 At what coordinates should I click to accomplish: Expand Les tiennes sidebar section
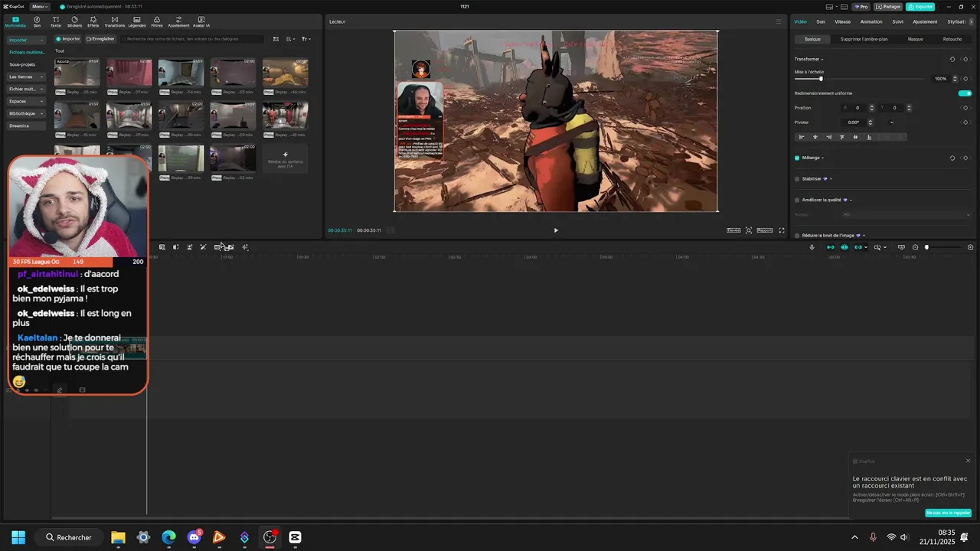(x=27, y=77)
